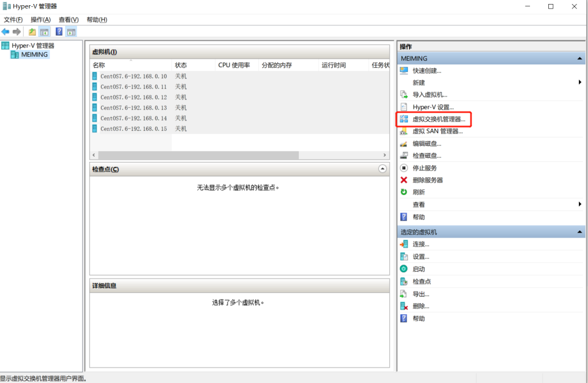Click the 详细信息 panel header
The width and height of the screenshot is (588, 383).
click(x=240, y=285)
